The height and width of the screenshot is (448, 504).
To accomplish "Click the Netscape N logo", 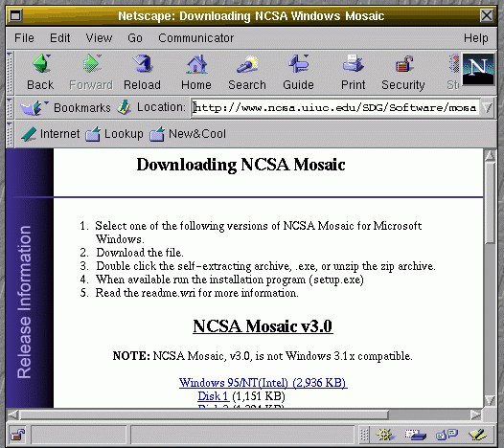I will pyautogui.click(x=478, y=69).
